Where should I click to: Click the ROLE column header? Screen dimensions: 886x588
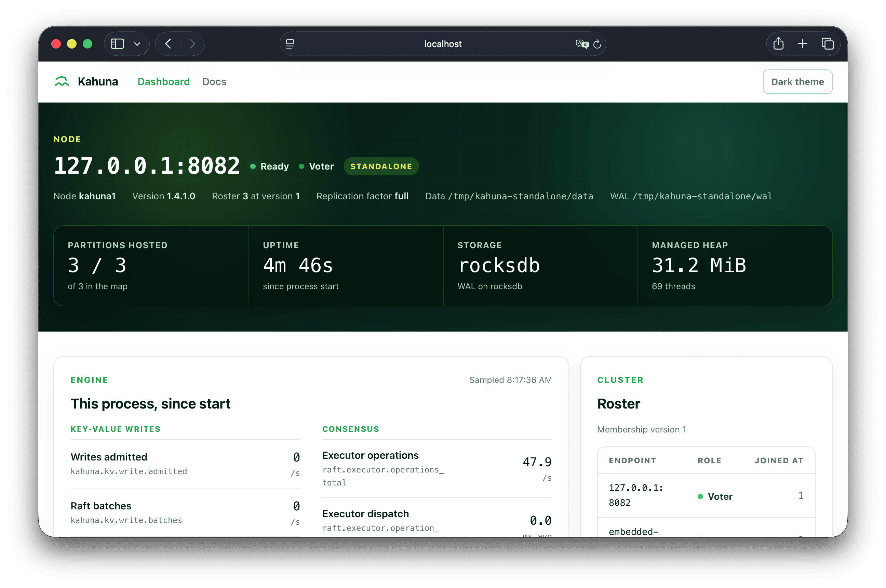(709, 460)
